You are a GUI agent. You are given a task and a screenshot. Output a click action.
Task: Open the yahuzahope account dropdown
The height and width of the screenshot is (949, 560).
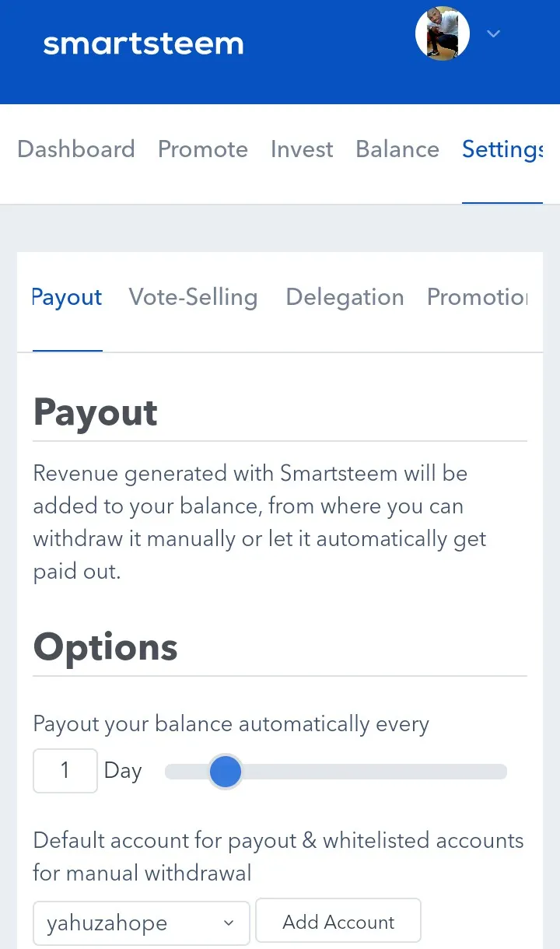pos(142,923)
